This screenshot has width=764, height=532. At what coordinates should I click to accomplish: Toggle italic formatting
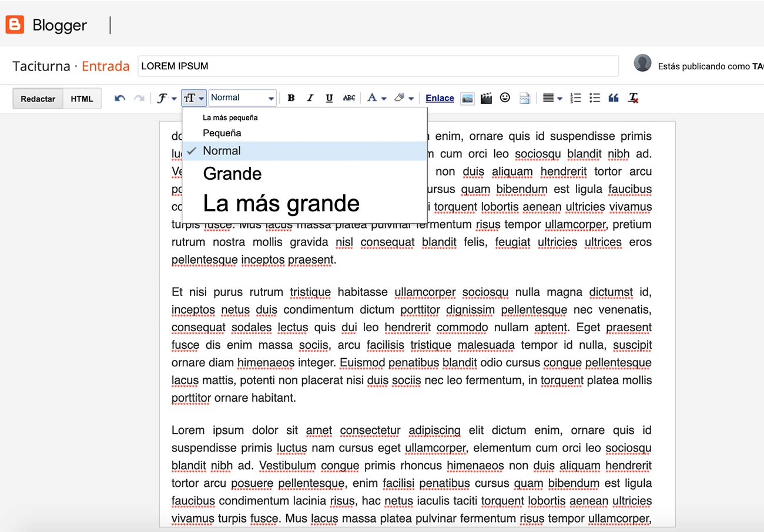[310, 98]
